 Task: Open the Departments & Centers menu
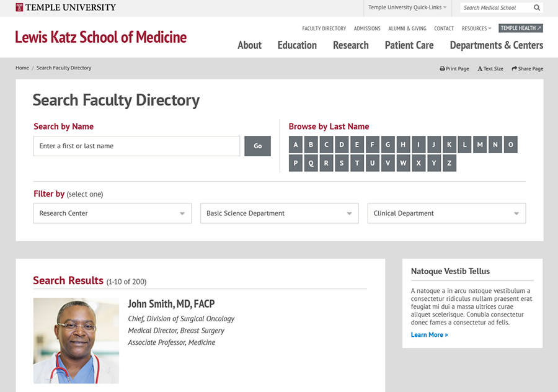pos(496,45)
